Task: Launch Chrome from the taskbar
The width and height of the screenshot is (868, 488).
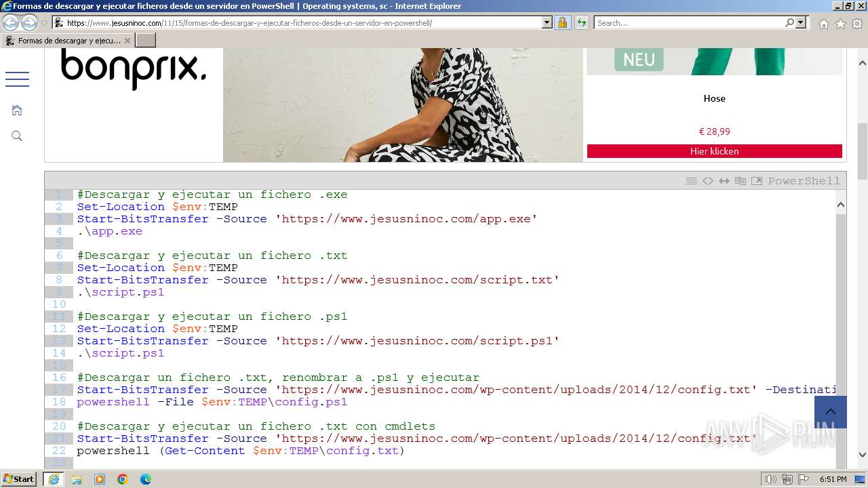Action: [123, 479]
